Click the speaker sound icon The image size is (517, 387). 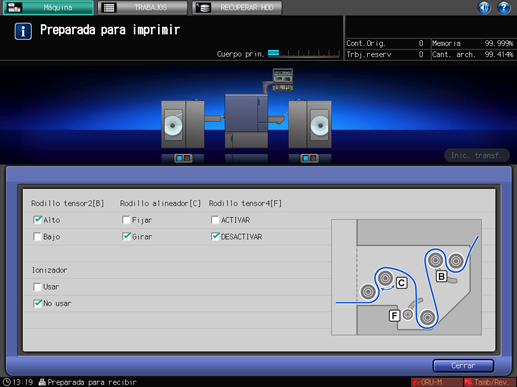tap(484, 7)
